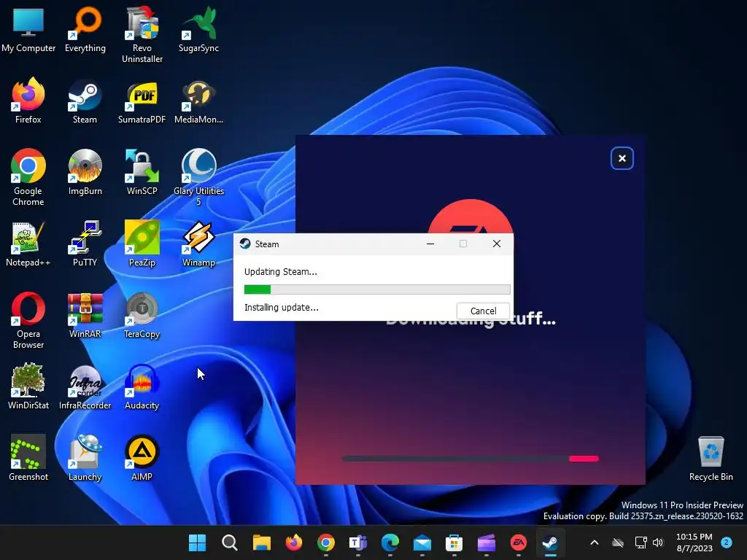The width and height of the screenshot is (747, 560).
Task: Open Microsoft Edge from taskbar
Action: (x=390, y=542)
